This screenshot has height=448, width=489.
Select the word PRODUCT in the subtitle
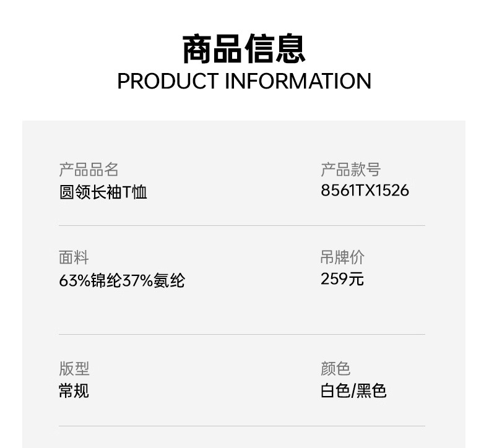[168, 81]
